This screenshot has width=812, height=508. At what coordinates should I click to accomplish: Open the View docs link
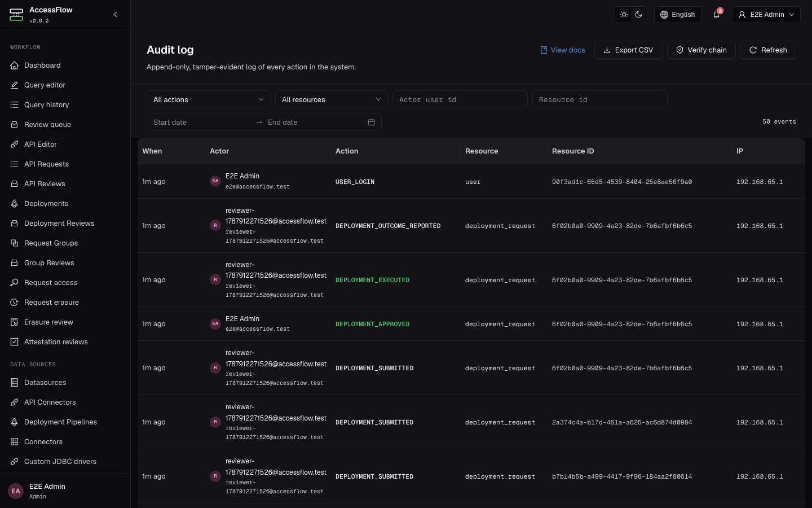(563, 50)
